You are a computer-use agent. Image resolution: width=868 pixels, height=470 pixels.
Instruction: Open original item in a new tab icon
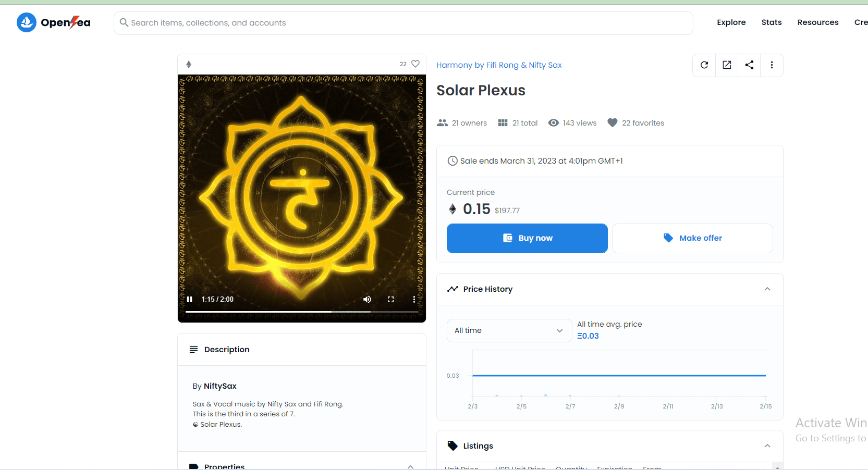click(727, 65)
